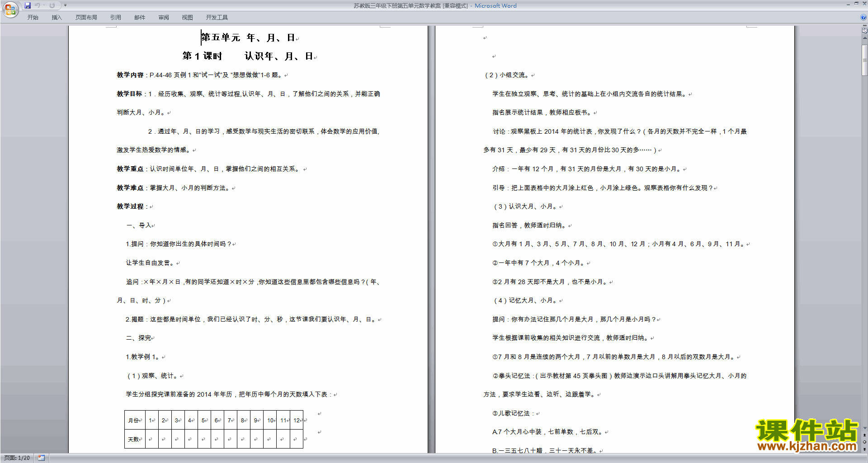
Task: Click the line (3)认识大月、小月。
Action: [526, 206]
